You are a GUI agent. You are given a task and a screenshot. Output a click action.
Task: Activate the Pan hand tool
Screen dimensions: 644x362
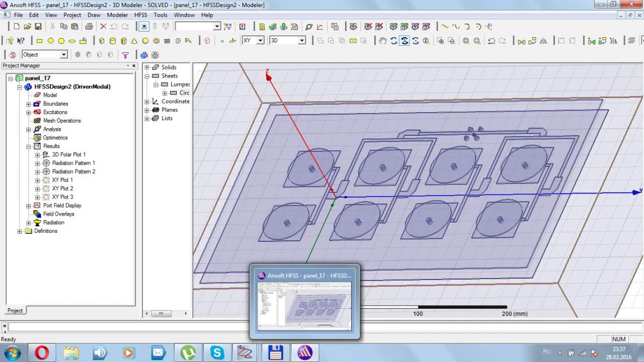pyautogui.click(x=382, y=41)
